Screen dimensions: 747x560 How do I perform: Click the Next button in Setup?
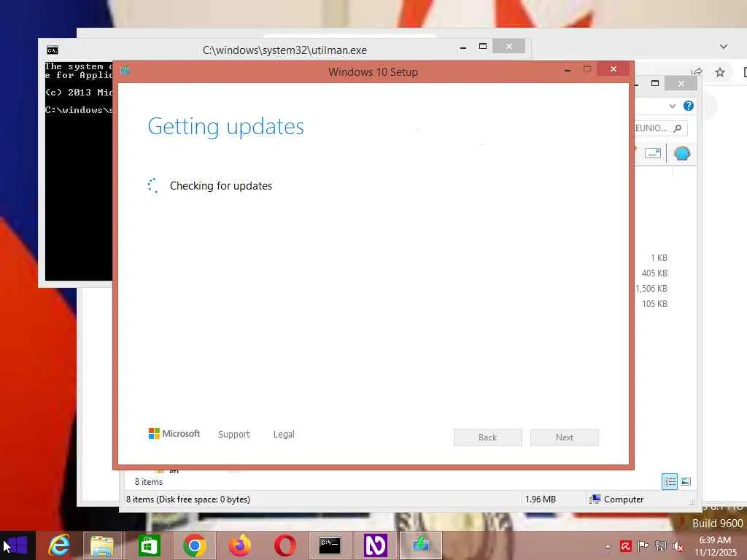coord(565,437)
